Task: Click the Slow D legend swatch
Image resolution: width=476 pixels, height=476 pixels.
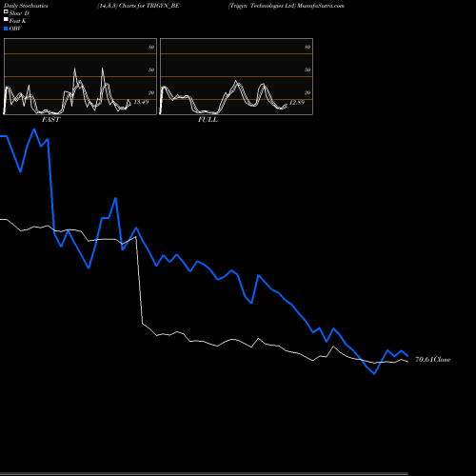Action: 6,12
